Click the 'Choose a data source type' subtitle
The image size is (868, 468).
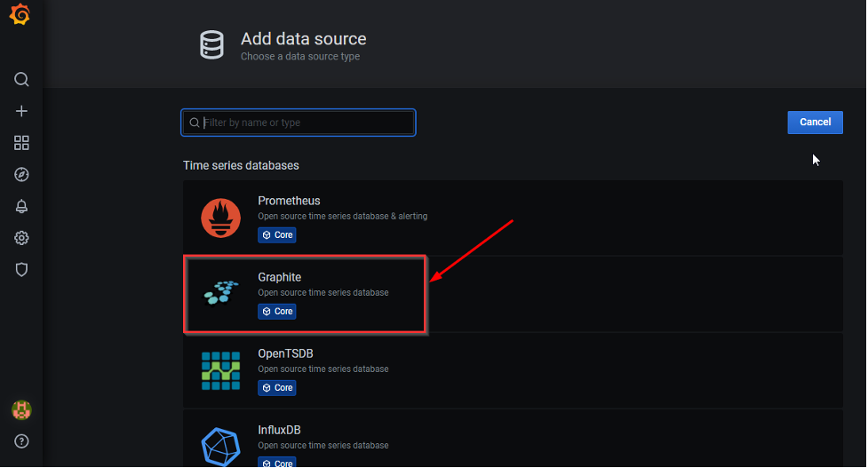[x=300, y=57]
